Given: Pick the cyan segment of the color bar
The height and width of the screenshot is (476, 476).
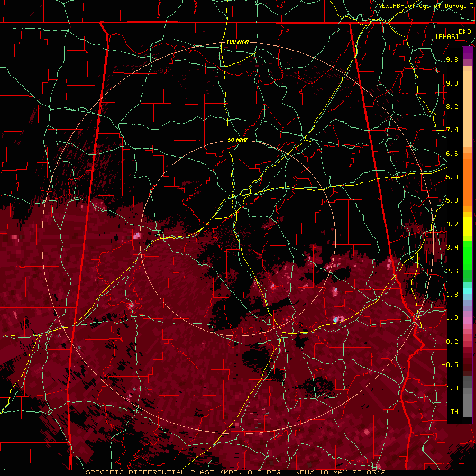Looking at the screenshot, I should pos(467,291).
